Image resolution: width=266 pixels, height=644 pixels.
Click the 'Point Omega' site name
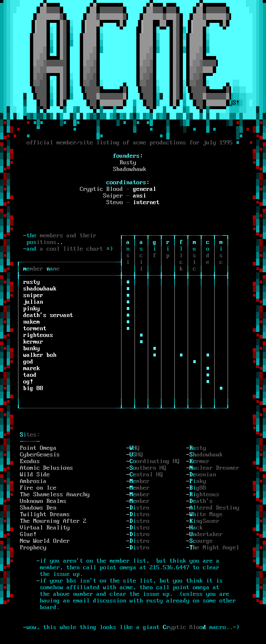(x=38, y=448)
